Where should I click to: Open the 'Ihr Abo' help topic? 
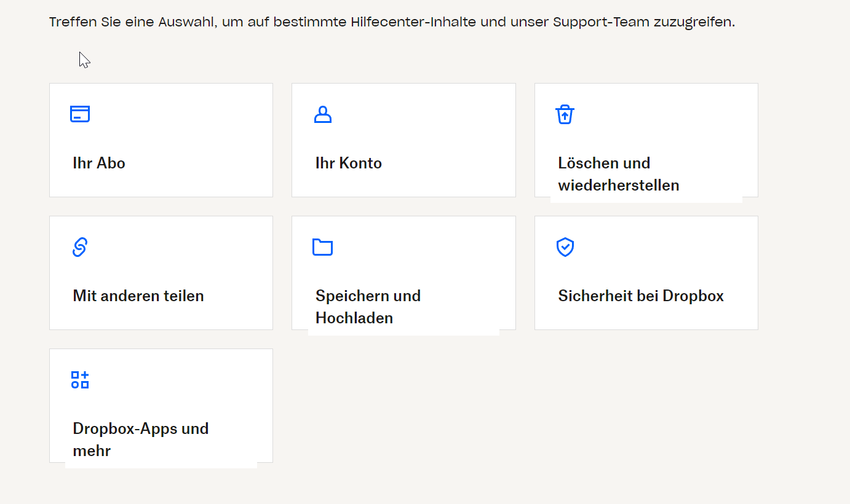99,163
